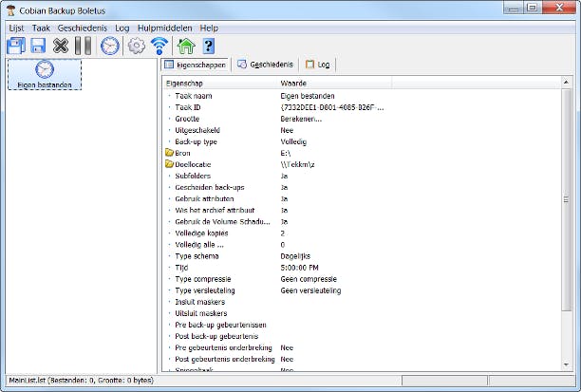Open the gear Options toolbar icon

point(137,46)
